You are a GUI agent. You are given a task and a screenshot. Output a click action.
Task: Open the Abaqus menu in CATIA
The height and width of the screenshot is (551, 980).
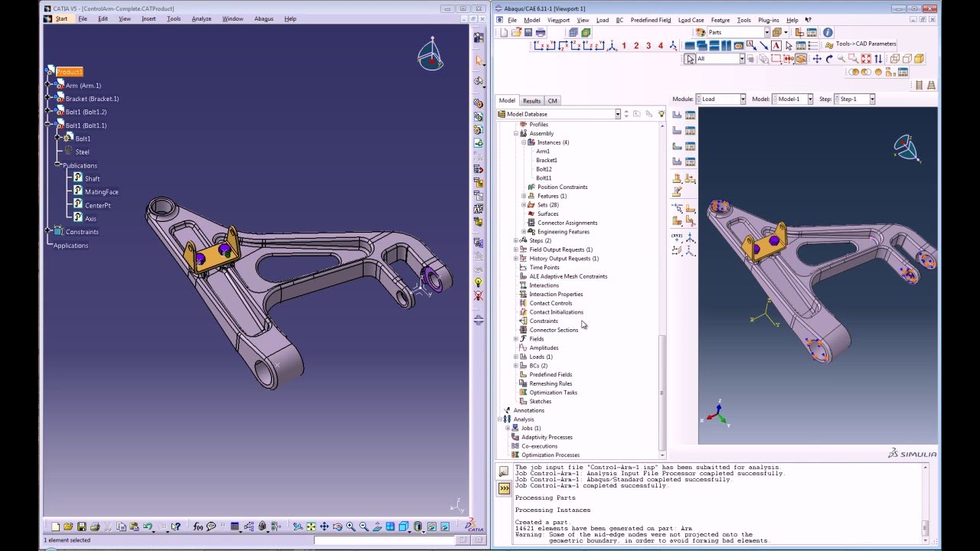point(263,18)
